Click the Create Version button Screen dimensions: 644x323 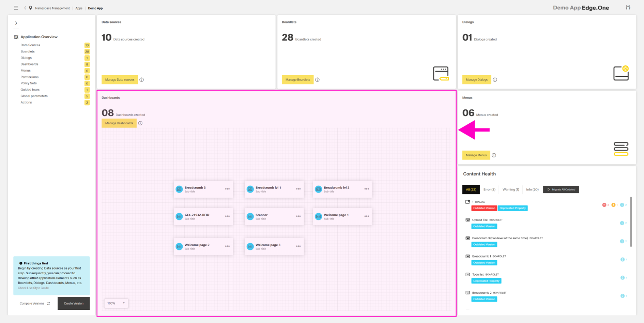coord(74,304)
